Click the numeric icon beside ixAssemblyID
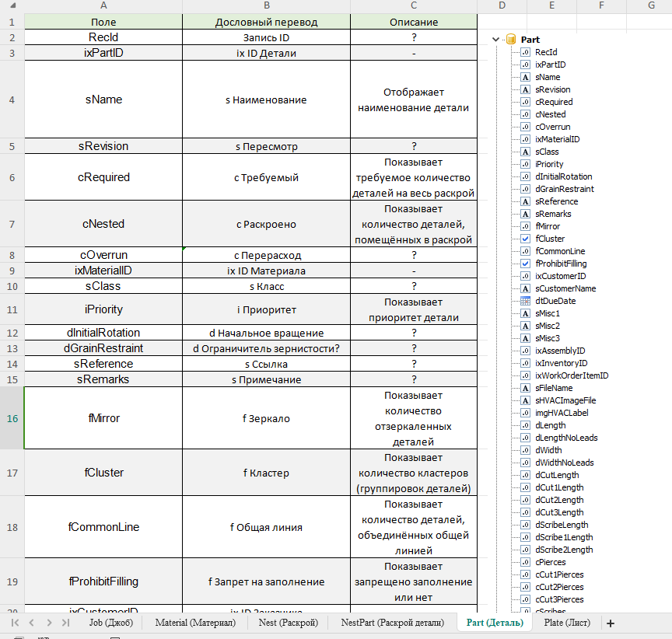This screenshot has width=672, height=639. click(x=526, y=351)
